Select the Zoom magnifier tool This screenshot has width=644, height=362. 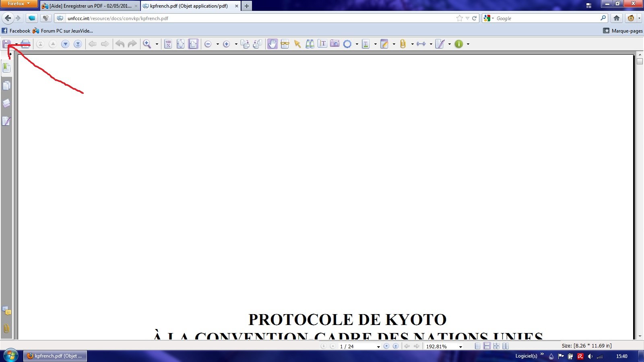coord(147,44)
